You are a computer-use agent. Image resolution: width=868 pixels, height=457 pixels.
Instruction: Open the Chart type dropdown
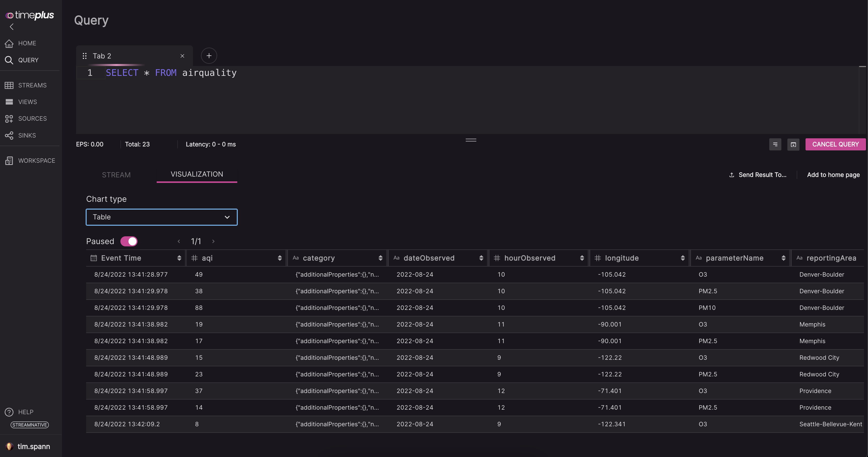(x=161, y=217)
